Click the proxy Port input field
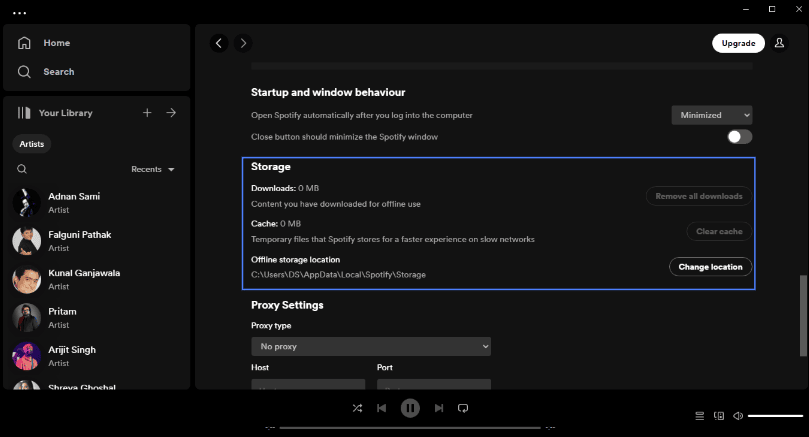809x437 pixels. 434,384
